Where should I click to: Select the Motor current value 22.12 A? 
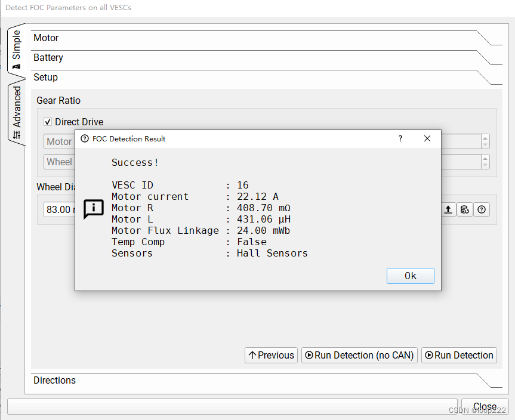[258, 196]
